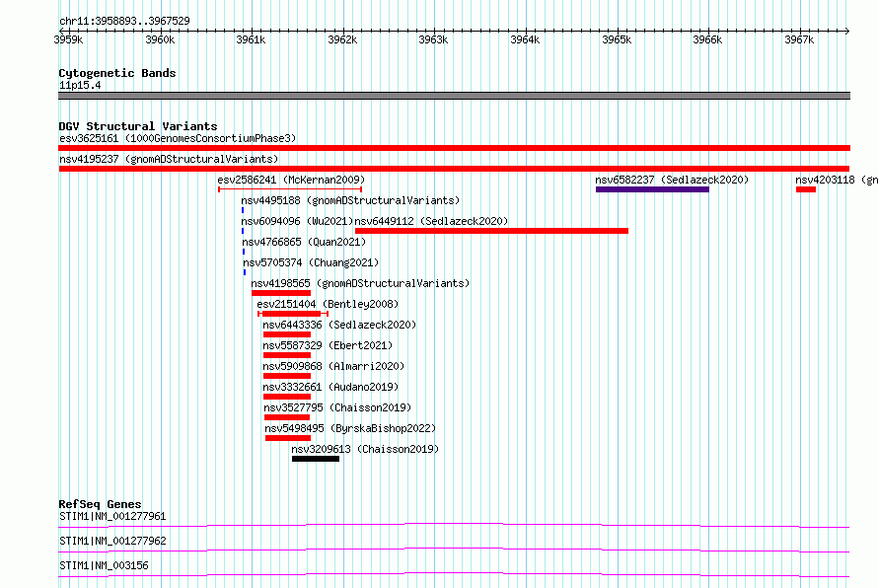Screen dimensions: 878x588
Task: Select the red nsv3527795 variant bar
Action: (287, 417)
